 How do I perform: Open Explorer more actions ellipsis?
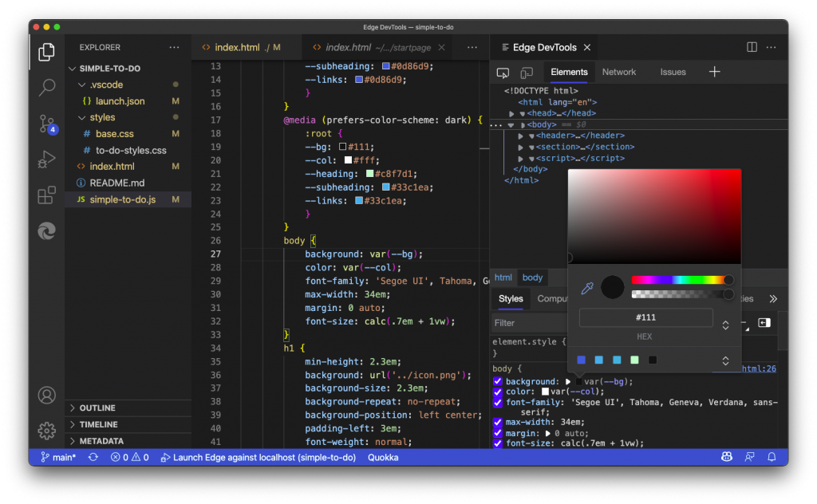[x=174, y=47]
